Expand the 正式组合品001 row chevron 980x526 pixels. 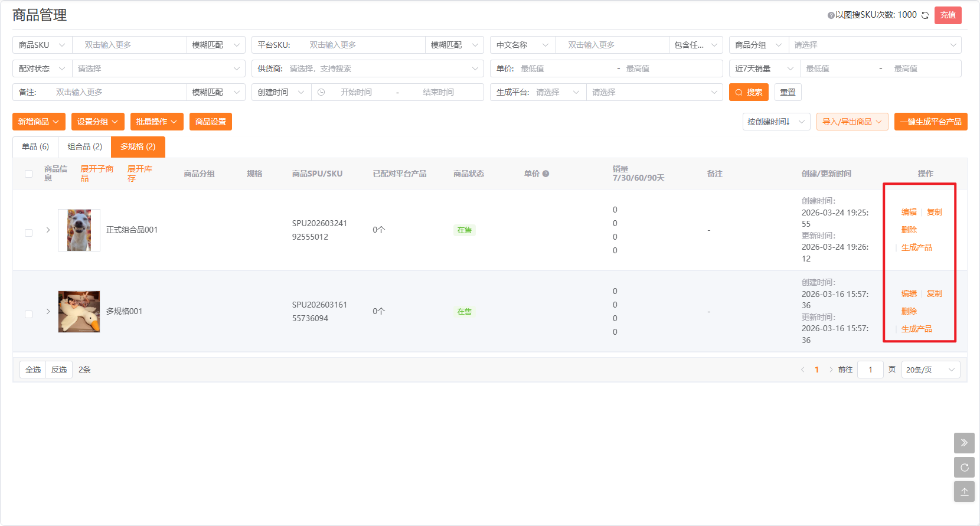pos(48,230)
